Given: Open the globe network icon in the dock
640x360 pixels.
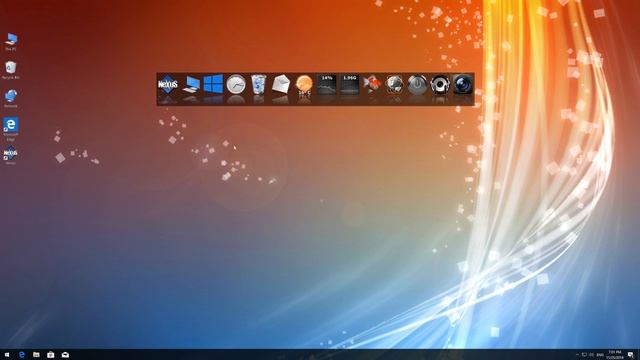Looking at the screenshot, I should click(394, 84).
